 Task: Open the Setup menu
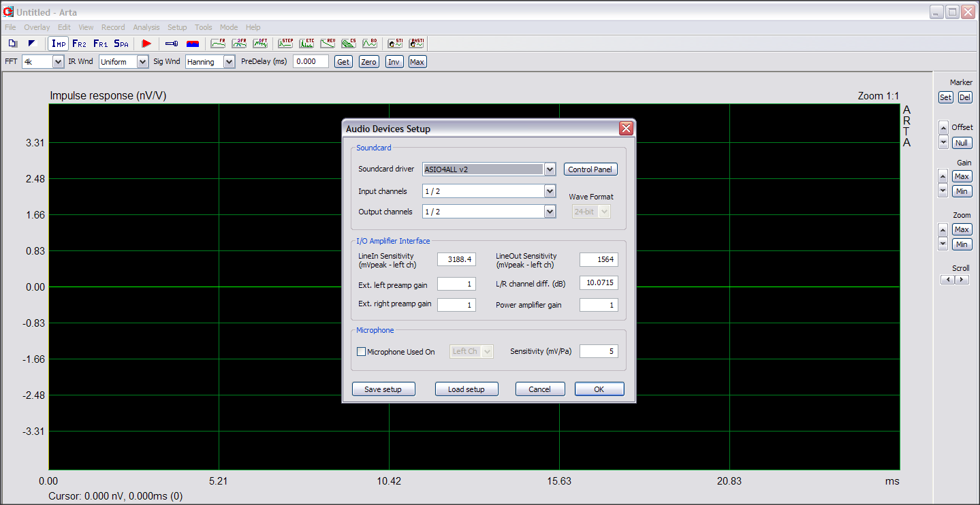[177, 27]
